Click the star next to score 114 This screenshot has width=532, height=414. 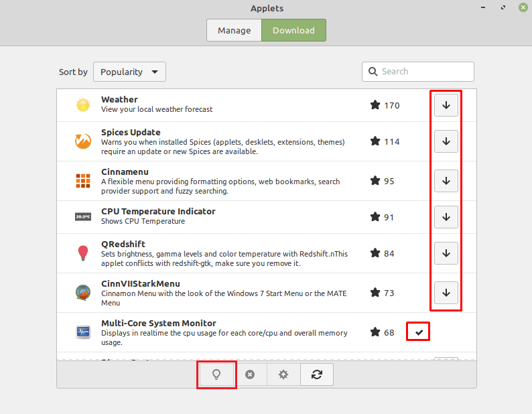(x=375, y=141)
